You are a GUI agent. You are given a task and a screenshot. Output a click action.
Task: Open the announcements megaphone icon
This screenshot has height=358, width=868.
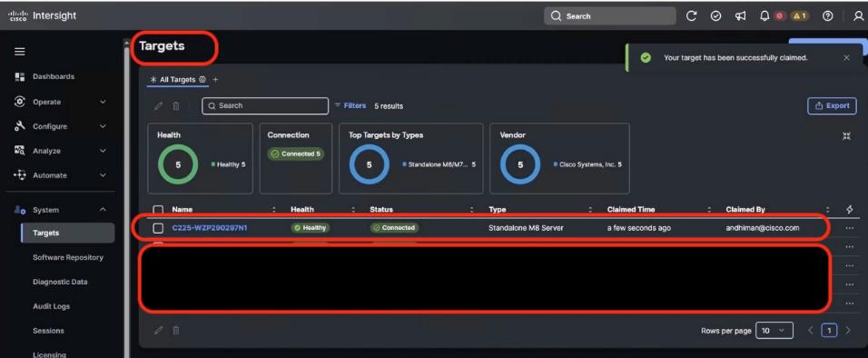pos(740,16)
